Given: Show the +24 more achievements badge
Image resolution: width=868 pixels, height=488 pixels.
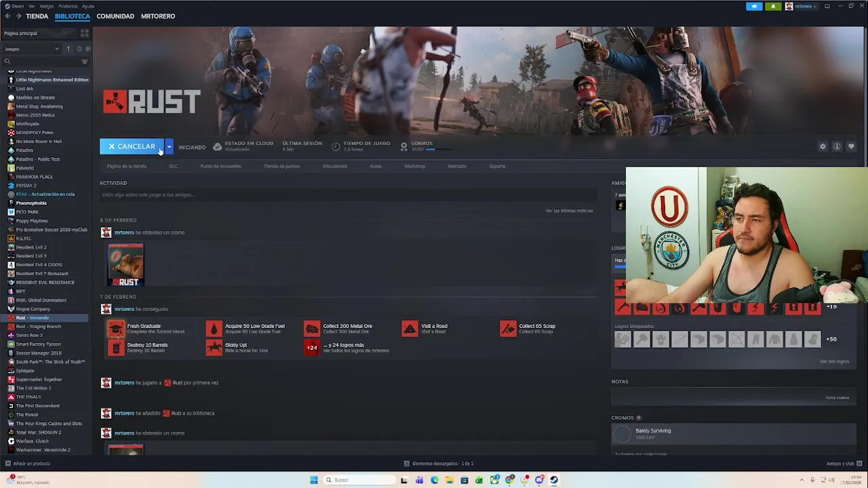Looking at the screenshot, I should pyautogui.click(x=312, y=348).
